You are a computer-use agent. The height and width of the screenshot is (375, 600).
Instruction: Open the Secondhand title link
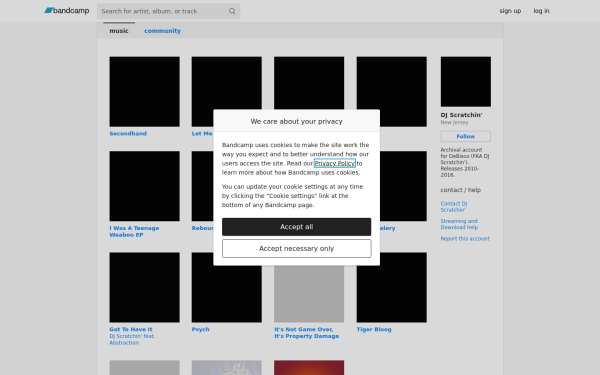click(128, 134)
